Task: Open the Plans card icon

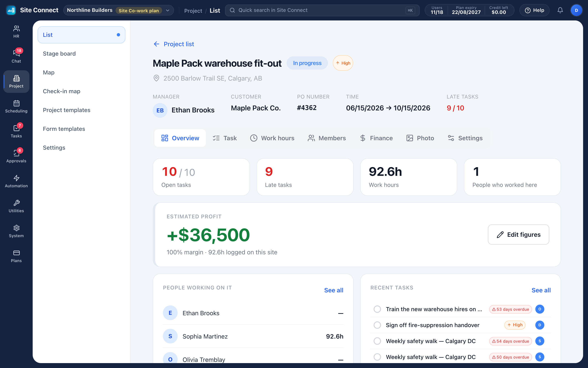Action: 16,256
